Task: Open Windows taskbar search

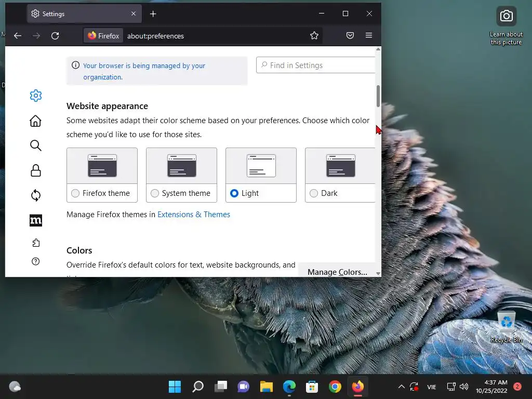Action: (198, 387)
